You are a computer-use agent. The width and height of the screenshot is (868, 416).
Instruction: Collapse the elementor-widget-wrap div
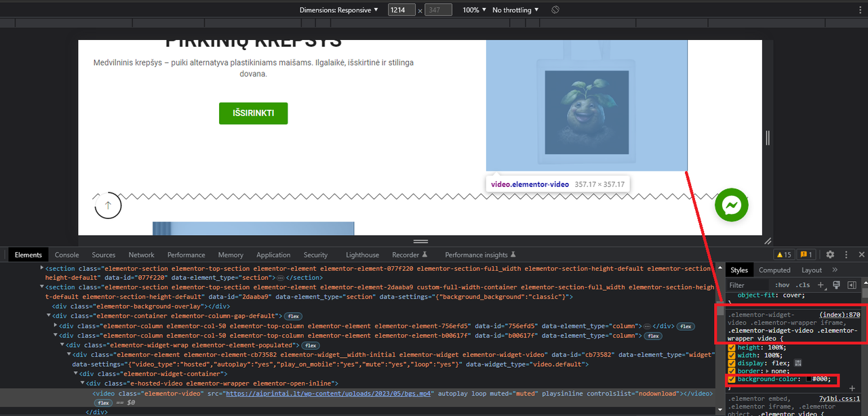(x=62, y=346)
